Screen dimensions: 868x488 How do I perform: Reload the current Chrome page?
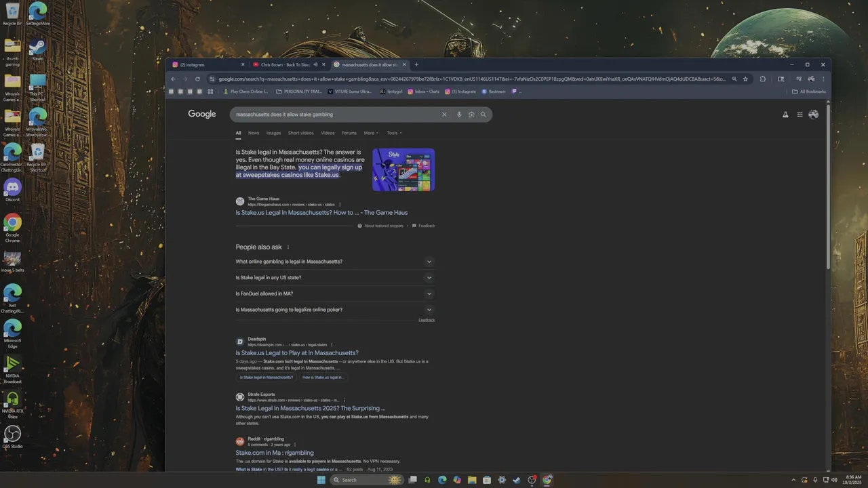198,79
